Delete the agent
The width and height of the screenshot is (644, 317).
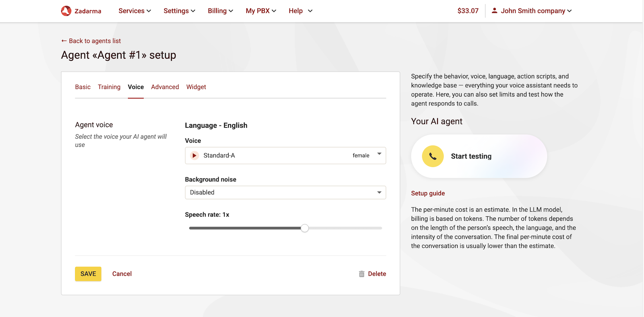point(372,274)
